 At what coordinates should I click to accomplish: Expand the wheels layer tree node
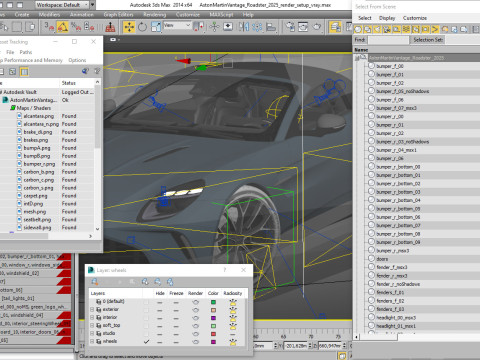click(92, 341)
